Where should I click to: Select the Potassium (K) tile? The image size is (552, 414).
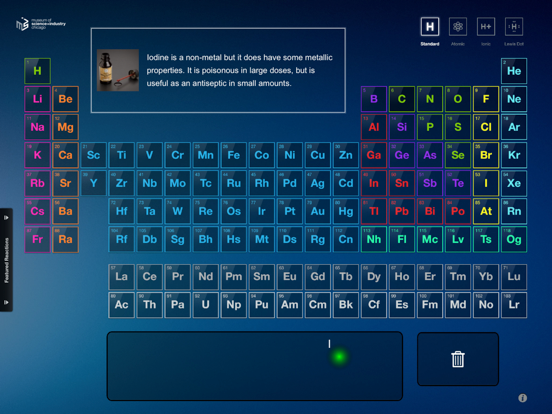(x=37, y=155)
